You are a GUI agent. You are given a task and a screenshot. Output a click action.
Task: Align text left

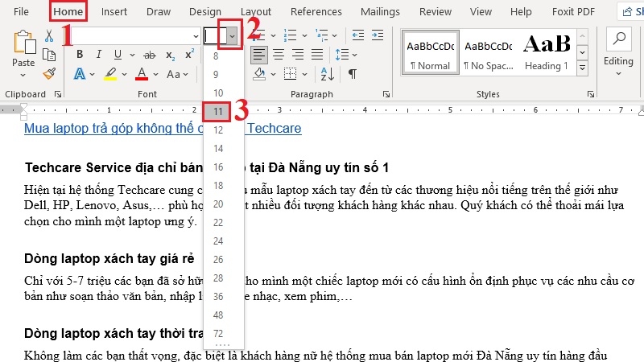pos(258,55)
